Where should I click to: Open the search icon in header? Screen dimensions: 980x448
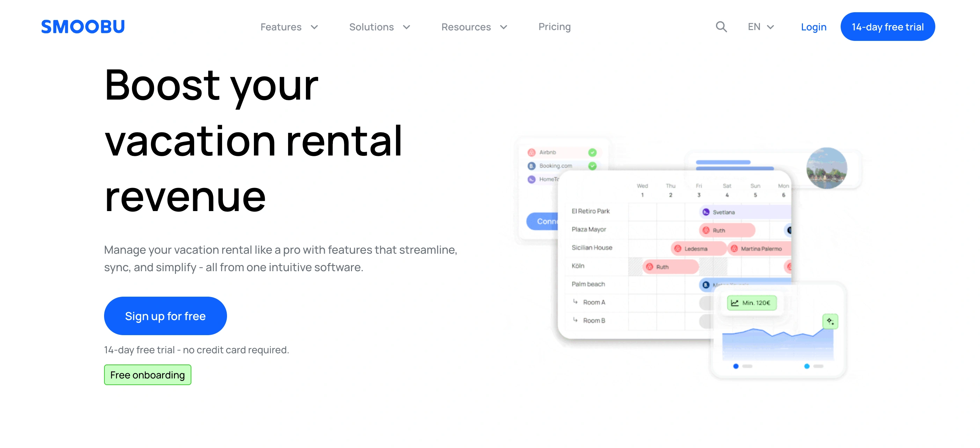pyautogui.click(x=721, y=27)
